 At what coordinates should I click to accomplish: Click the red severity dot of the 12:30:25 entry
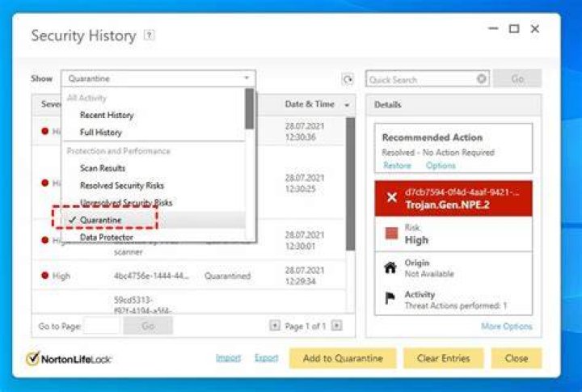click(x=45, y=183)
